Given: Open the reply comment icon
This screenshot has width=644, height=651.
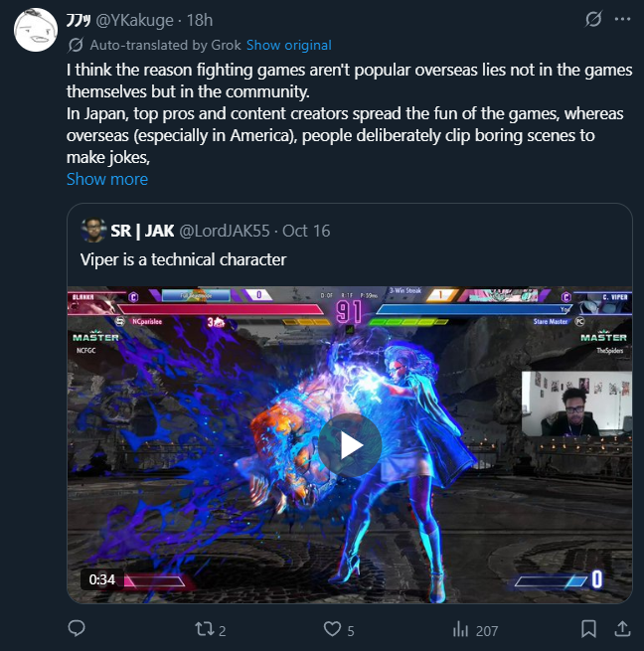Looking at the screenshot, I should click(77, 628).
